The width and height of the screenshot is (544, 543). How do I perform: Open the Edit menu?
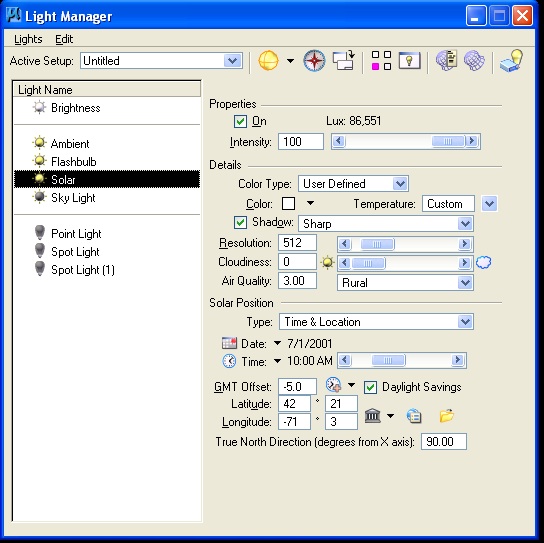[64, 39]
